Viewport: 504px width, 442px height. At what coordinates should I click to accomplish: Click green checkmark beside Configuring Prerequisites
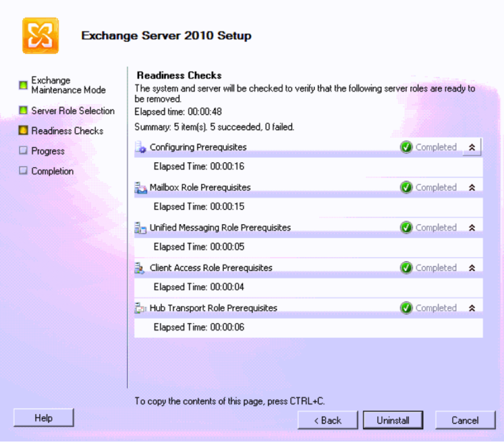406,148
